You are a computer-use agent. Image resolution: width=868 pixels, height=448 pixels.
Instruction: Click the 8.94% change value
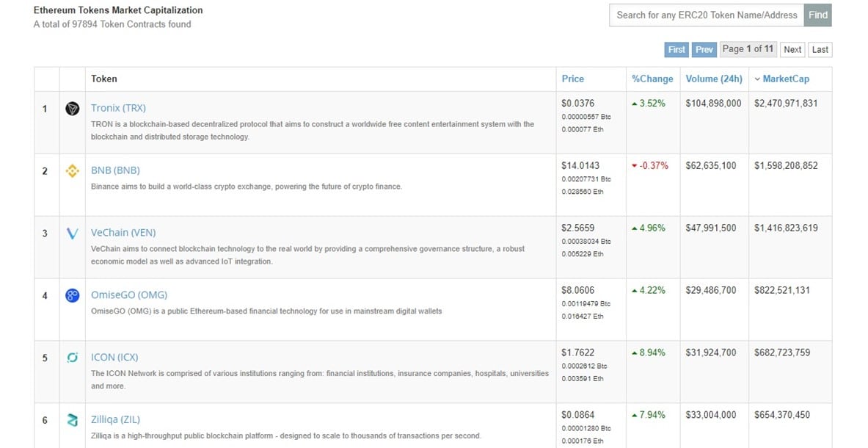[x=652, y=353]
